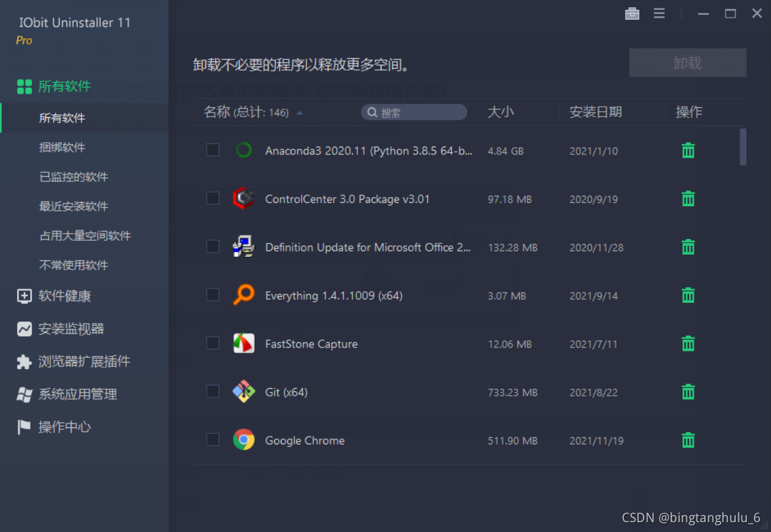Click the Everything magnifier icon

[243, 294]
